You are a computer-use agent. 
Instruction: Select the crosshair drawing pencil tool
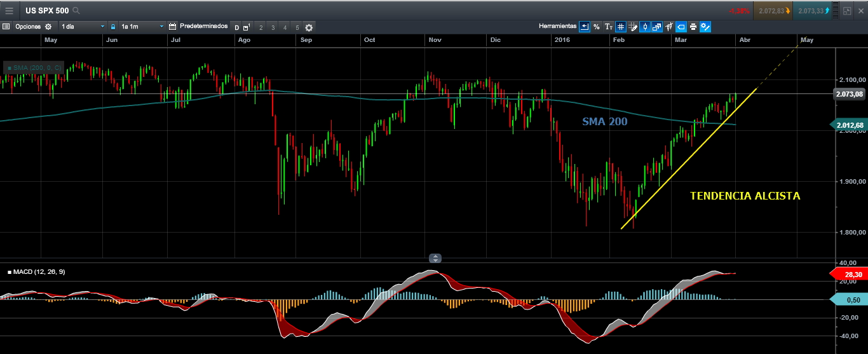tap(633, 27)
